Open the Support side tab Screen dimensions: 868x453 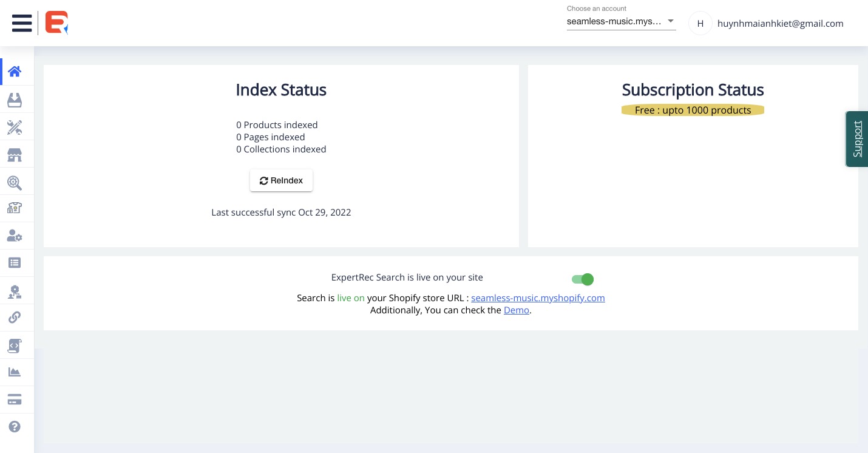[857, 139]
